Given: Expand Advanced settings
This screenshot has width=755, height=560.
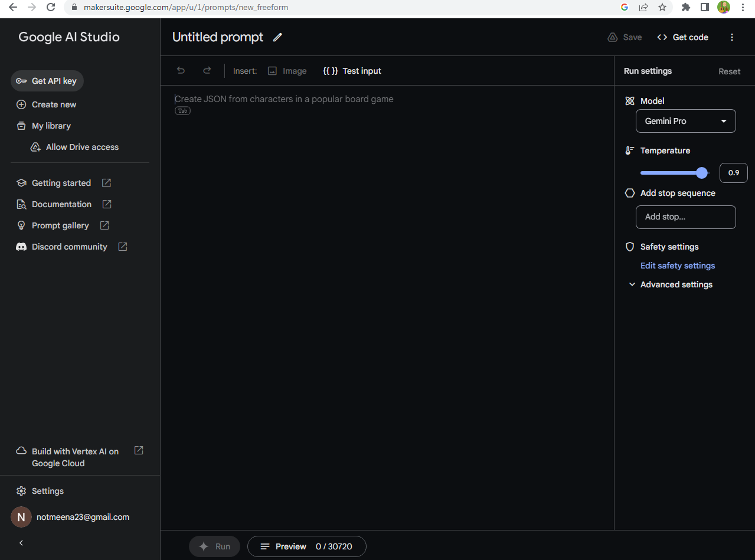Looking at the screenshot, I should pyautogui.click(x=670, y=284).
